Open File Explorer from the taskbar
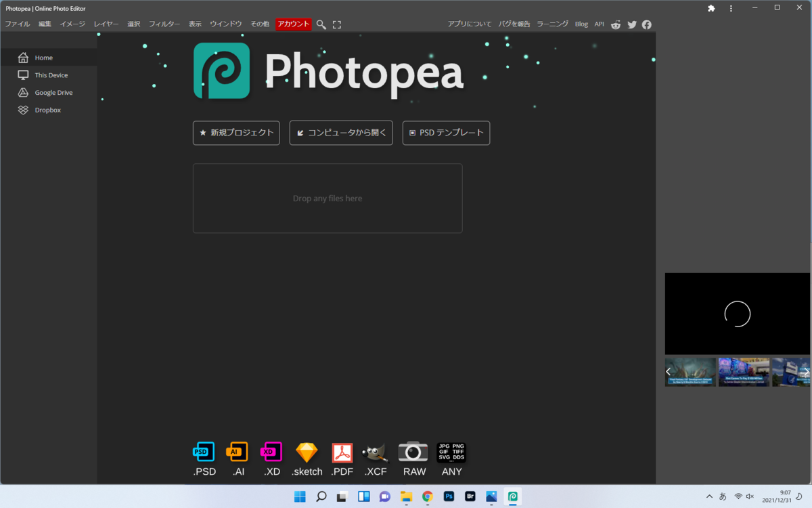The height and width of the screenshot is (508, 812). tap(406, 496)
